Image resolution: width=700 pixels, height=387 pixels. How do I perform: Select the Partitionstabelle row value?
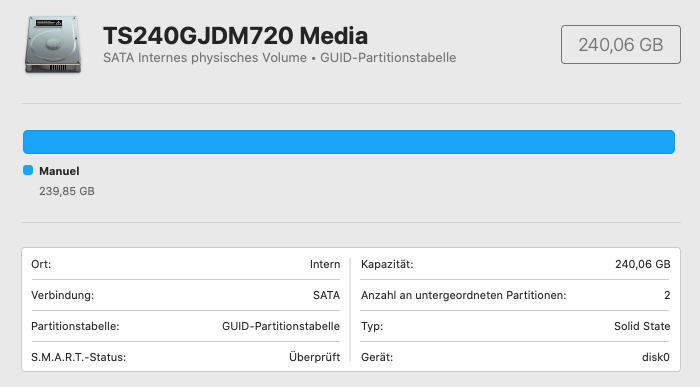[281, 326]
